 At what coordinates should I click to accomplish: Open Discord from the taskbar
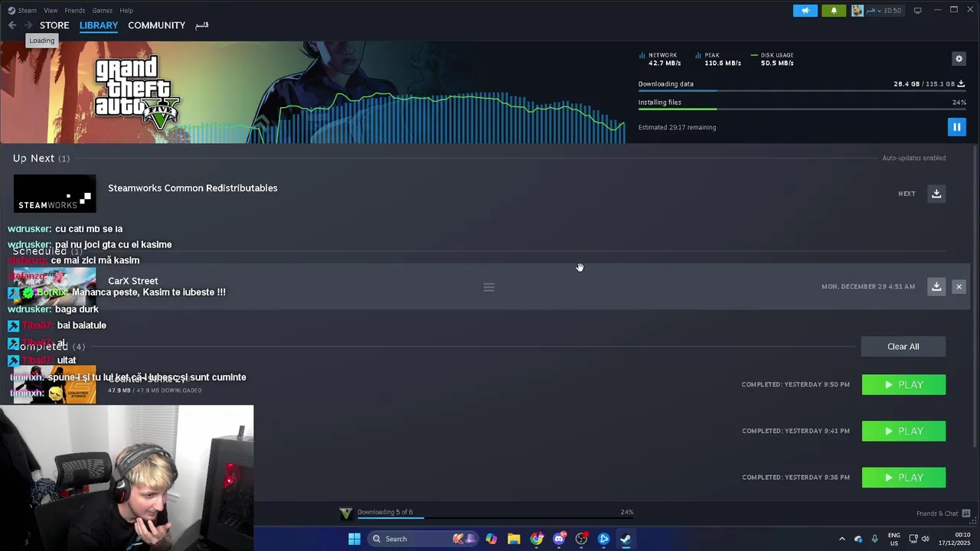(x=559, y=539)
